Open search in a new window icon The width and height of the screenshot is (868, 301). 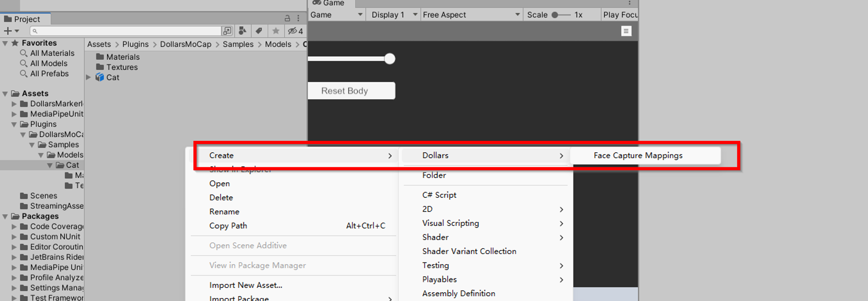tap(227, 31)
